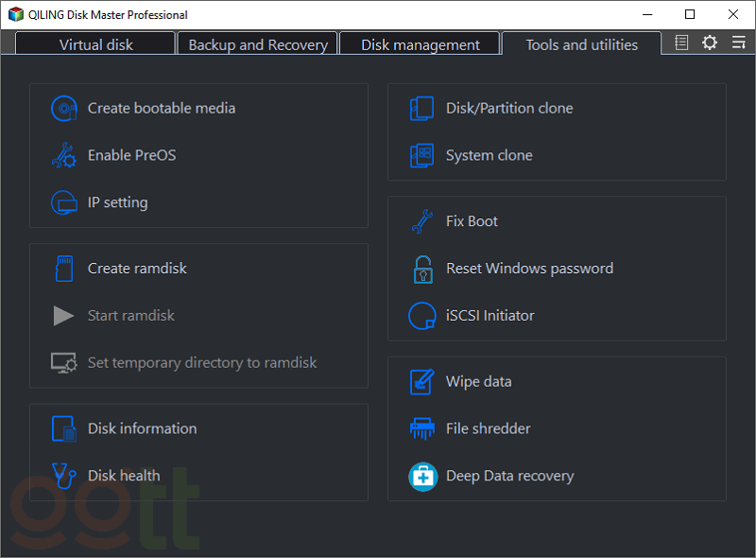The height and width of the screenshot is (558, 756).
Task: Click the Disk health stethoscope icon
Action: point(63,476)
